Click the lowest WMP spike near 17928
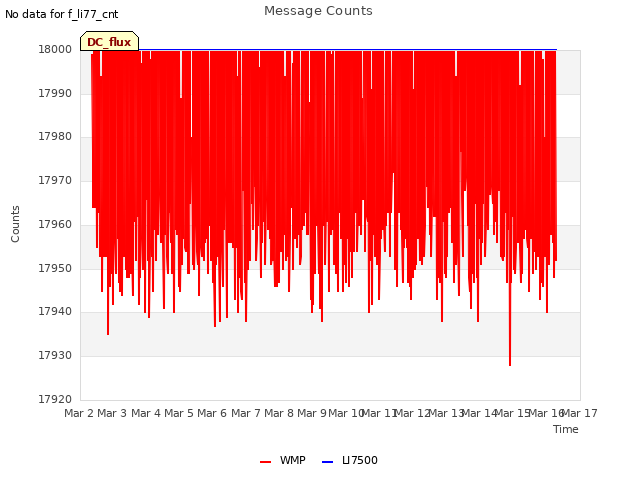 click(510, 362)
